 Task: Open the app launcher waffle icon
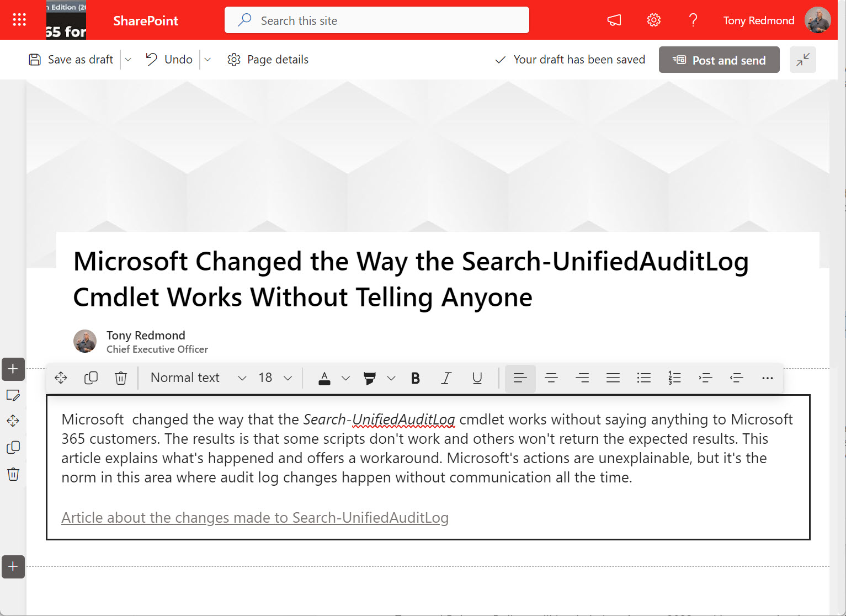coord(19,20)
